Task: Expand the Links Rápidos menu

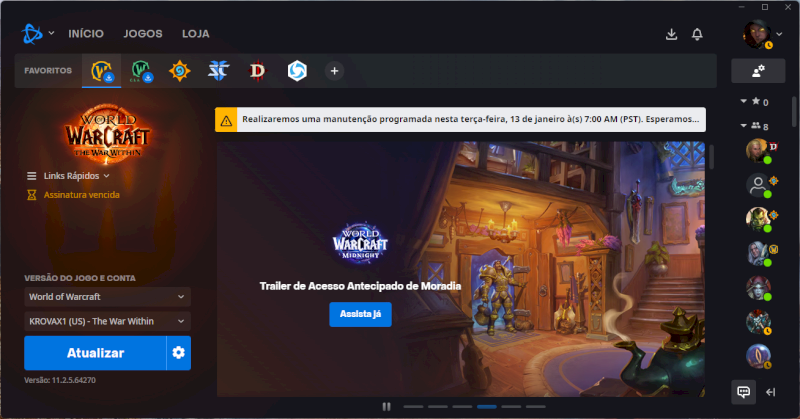Action: pos(76,176)
